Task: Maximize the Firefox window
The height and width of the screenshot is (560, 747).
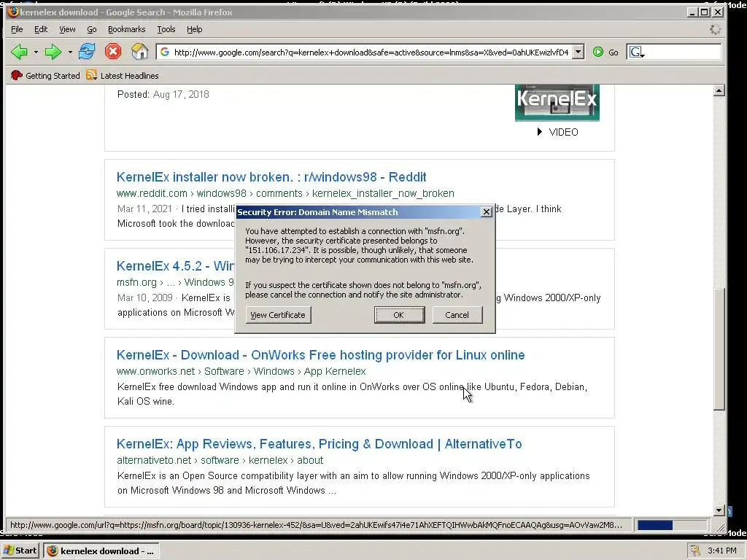Action: 705,12
